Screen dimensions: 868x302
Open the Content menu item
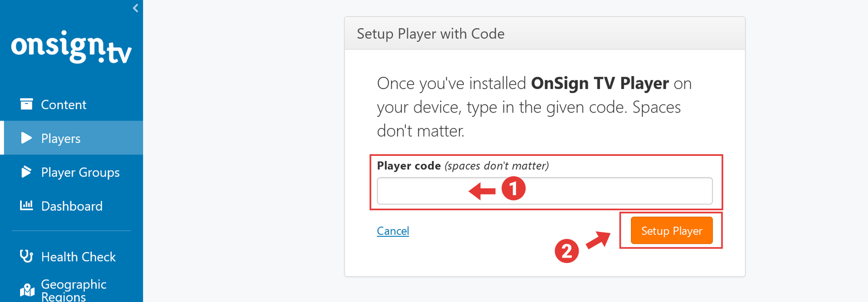coord(63,105)
